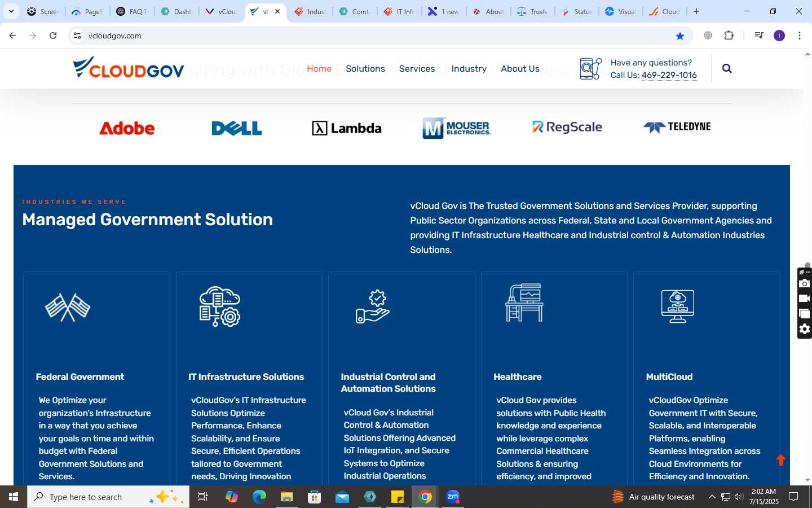Switch to the Status browser tab

577,11
